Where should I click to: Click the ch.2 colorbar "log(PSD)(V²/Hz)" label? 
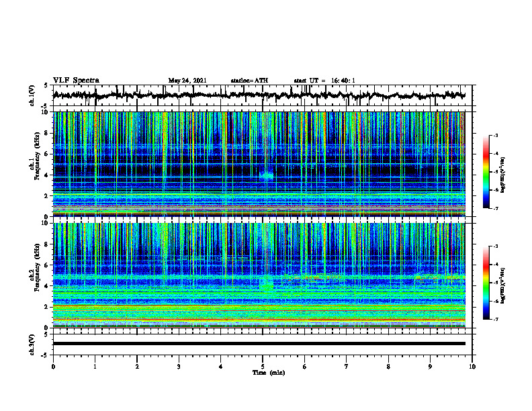(x=503, y=285)
